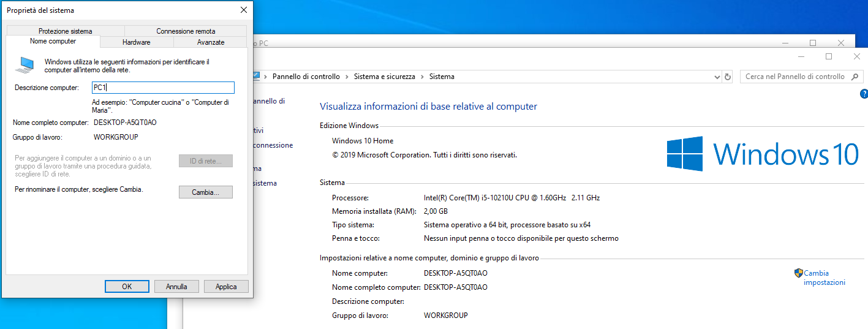Screen dimensions: 868x329
Task: Click the Intel Core i5-10210U processor text
Action: click(x=511, y=198)
